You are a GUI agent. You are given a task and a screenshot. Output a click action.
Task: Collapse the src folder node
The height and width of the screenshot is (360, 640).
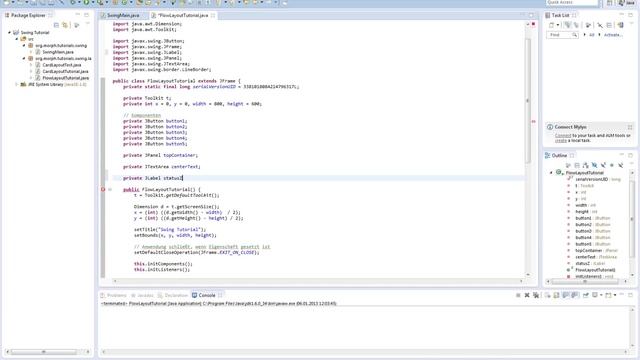[17, 39]
